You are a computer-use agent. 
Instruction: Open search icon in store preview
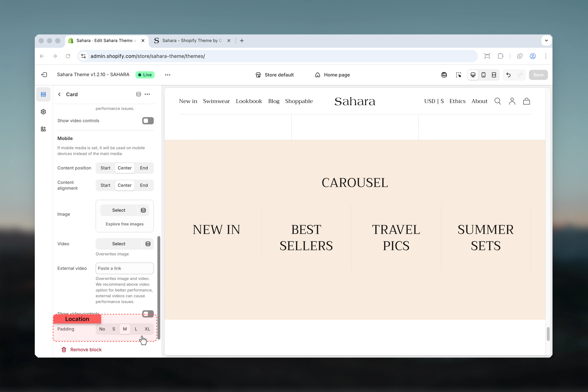point(498,101)
